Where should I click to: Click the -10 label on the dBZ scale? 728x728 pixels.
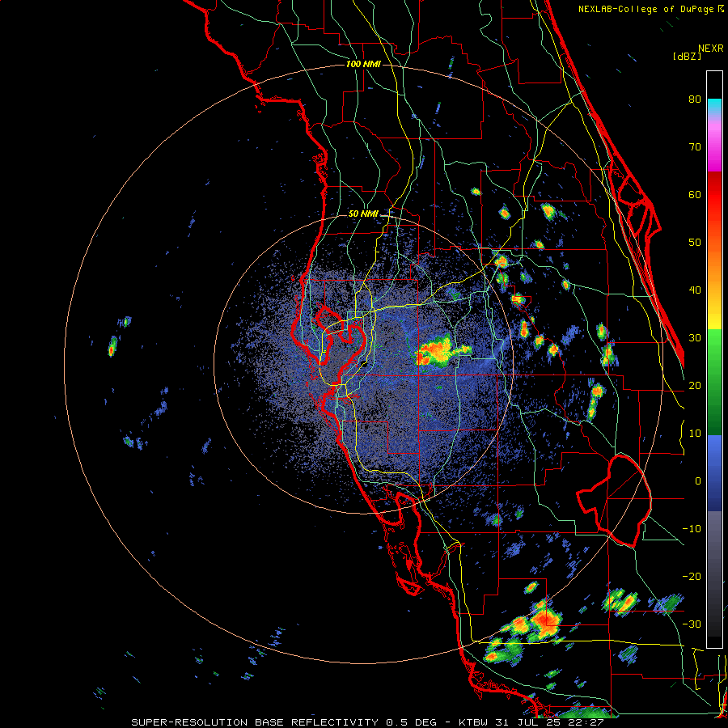point(692,529)
